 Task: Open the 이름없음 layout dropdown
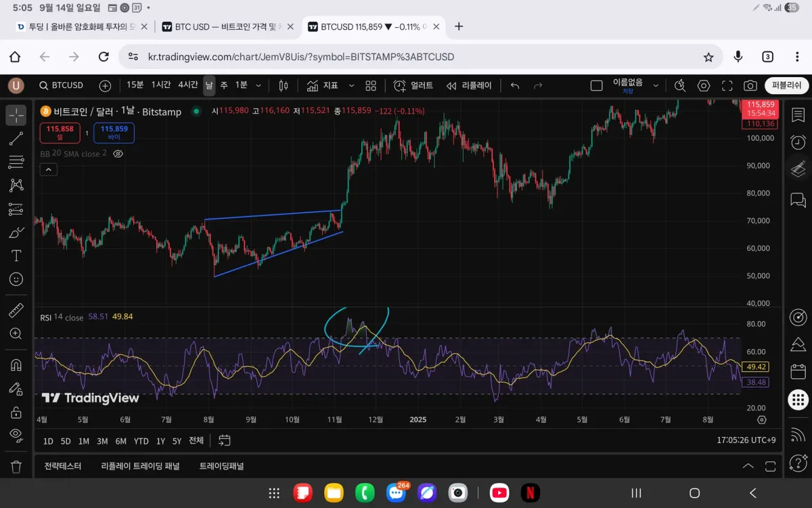click(655, 85)
